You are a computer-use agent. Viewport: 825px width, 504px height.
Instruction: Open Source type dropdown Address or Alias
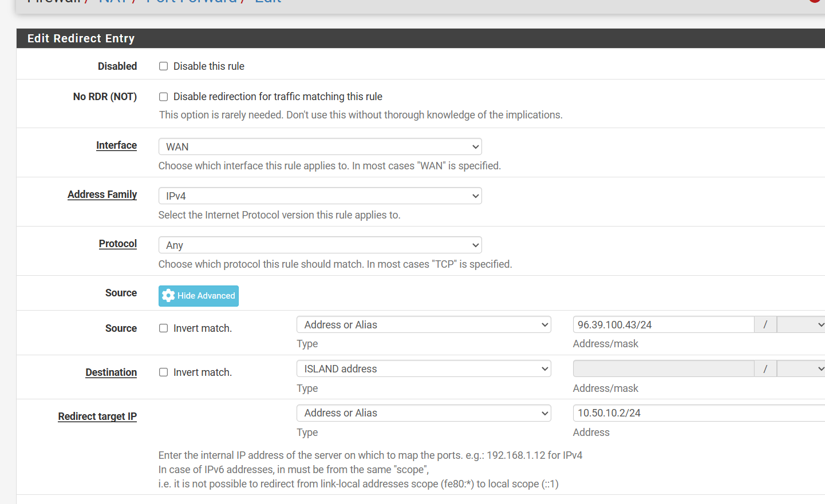pos(423,325)
